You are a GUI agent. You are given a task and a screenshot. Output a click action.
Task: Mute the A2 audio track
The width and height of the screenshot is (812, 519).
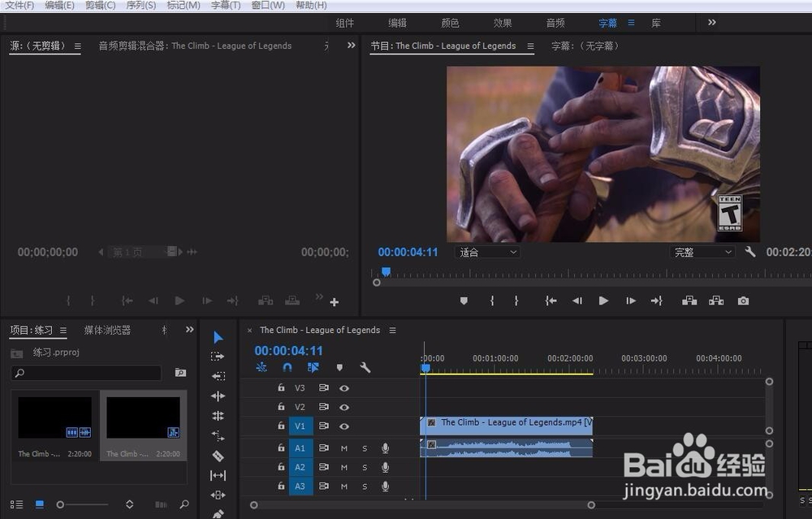coord(343,467)
